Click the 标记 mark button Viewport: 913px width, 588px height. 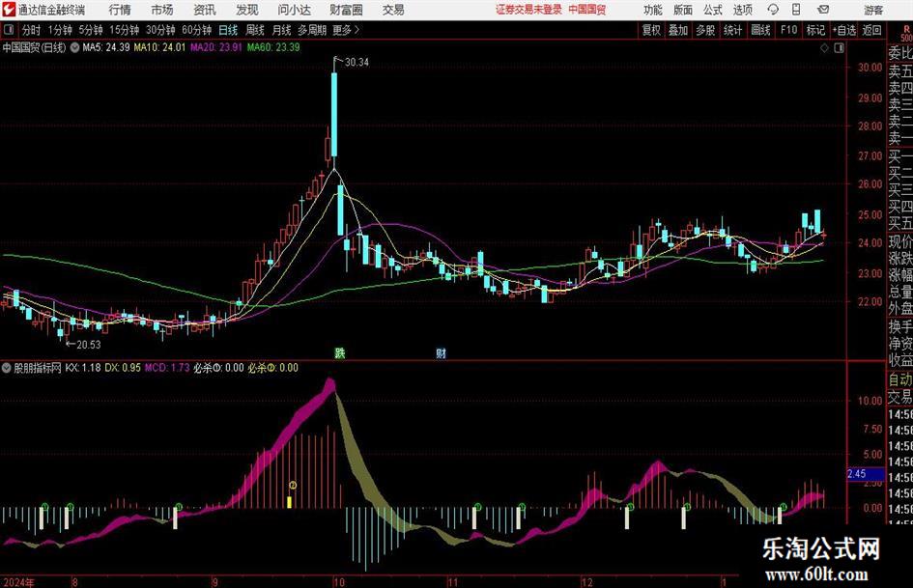pos(815,30)
